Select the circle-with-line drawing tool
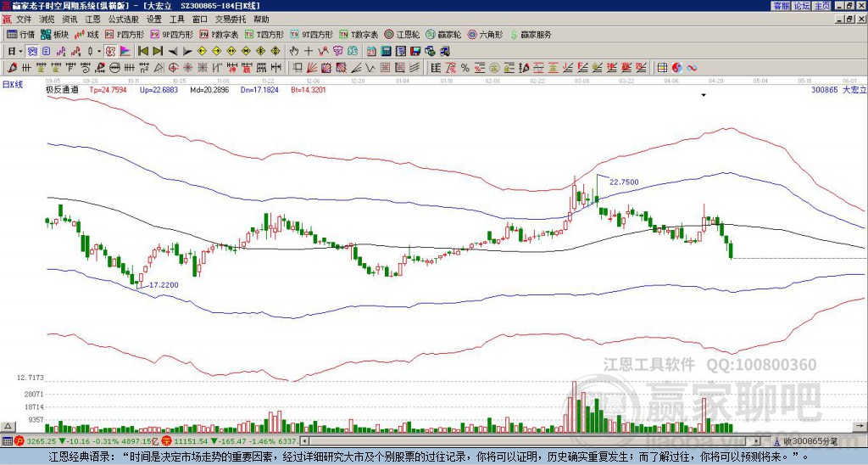The height and width of the screenshot is (465, 868). click(114, 68)
